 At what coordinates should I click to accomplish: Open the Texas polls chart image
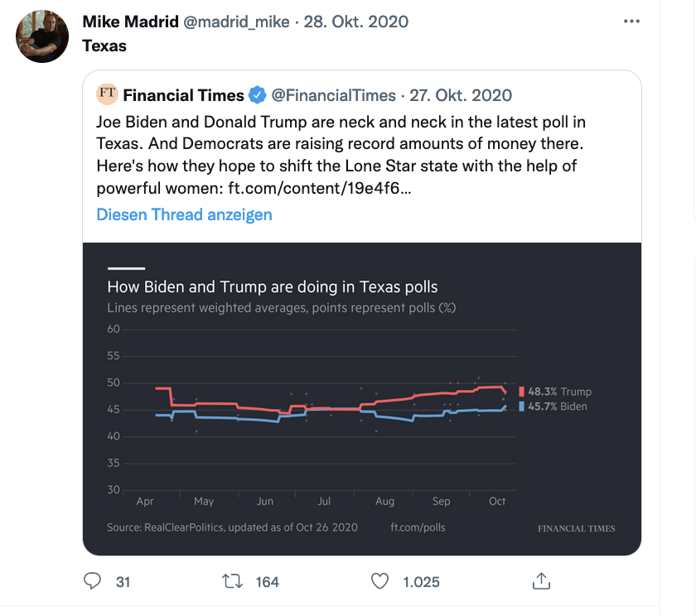pos(362,399)
